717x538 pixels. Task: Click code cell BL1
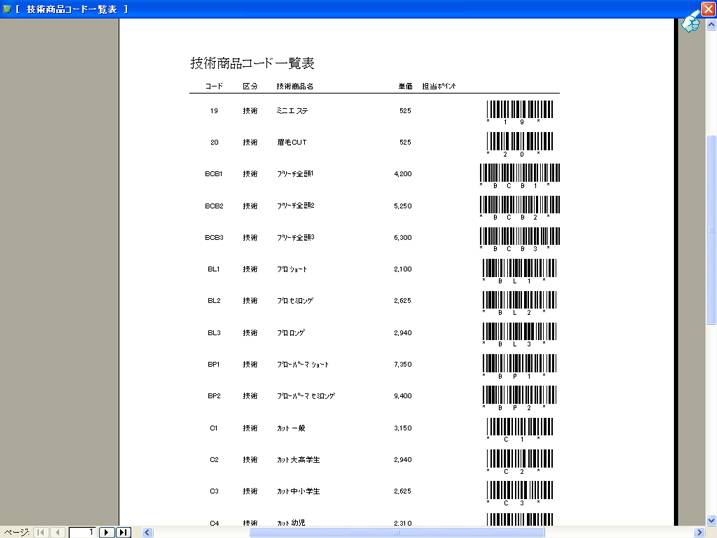click(214, 269)
